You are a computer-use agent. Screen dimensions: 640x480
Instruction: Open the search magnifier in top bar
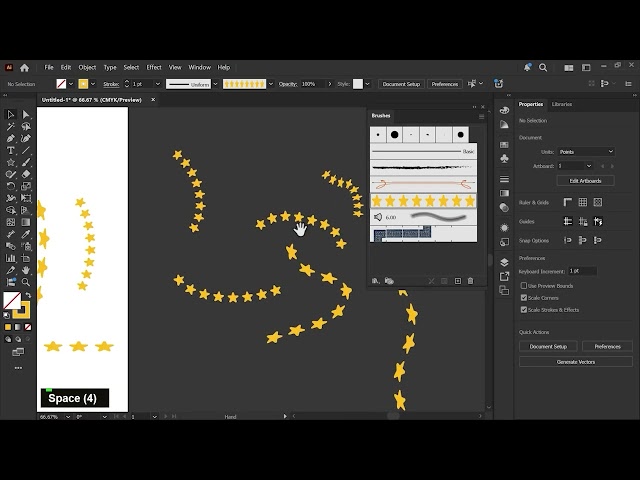coord(543,68)
